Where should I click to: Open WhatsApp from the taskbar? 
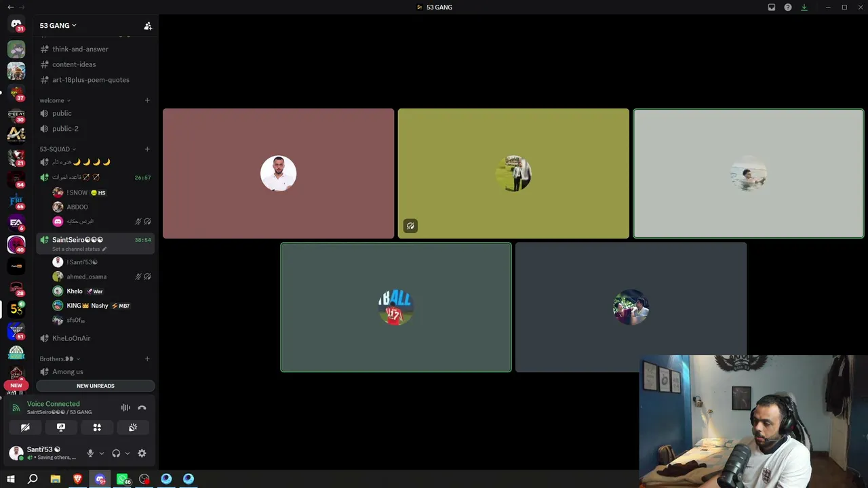[x=123, y=479]
